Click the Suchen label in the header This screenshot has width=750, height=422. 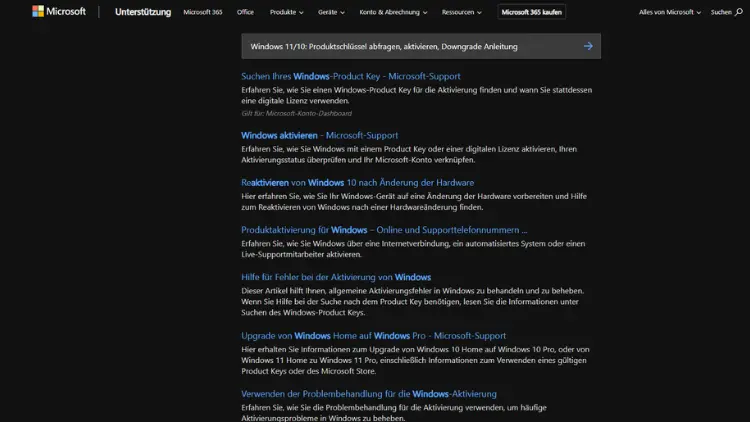(x=721, y=12)
